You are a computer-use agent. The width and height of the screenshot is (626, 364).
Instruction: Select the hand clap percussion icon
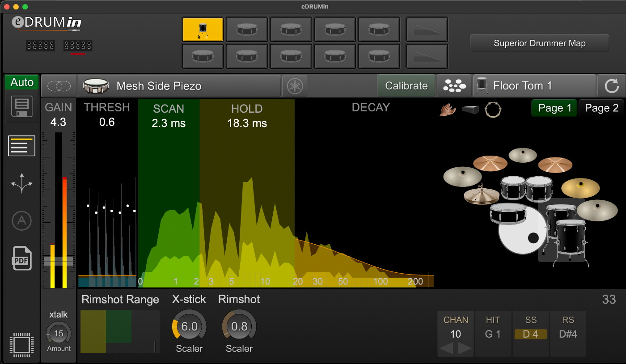tap(448, 110)
